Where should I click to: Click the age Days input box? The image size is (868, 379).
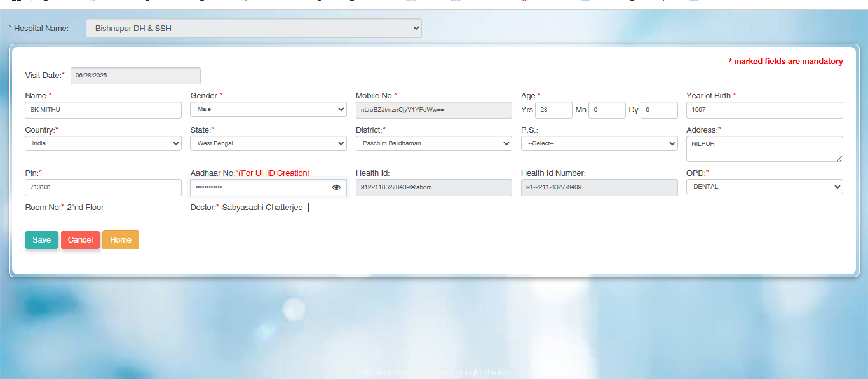659,110
